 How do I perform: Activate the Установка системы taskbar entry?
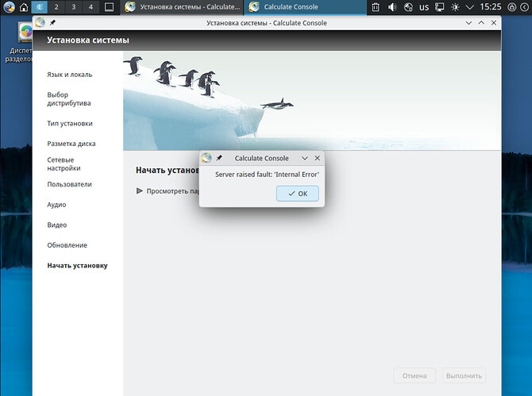[x=182, y=7]
